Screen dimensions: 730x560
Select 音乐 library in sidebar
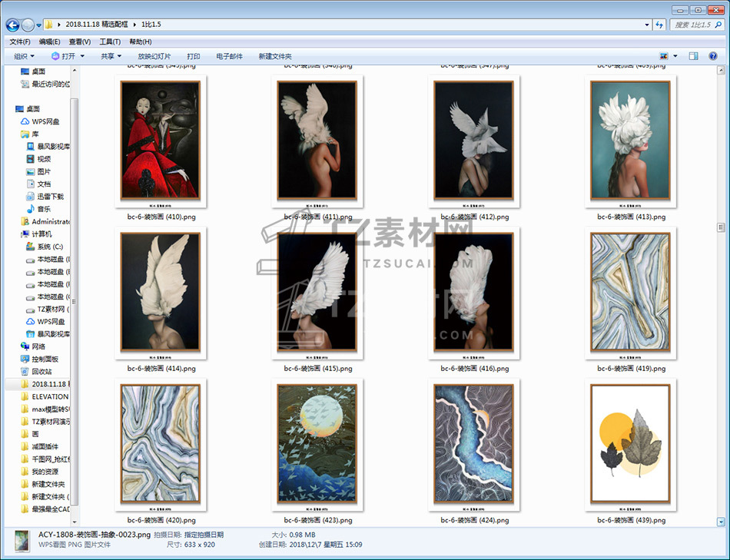tap(44, 209)
